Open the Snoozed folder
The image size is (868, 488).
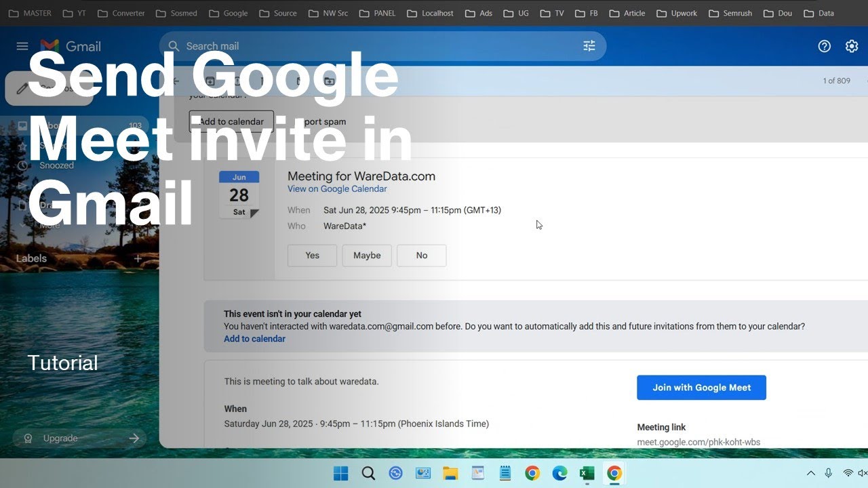pos(57,165)
